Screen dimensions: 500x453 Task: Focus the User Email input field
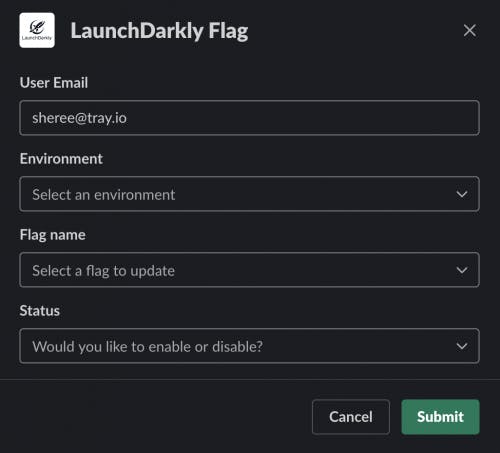[x=250, y=118]
